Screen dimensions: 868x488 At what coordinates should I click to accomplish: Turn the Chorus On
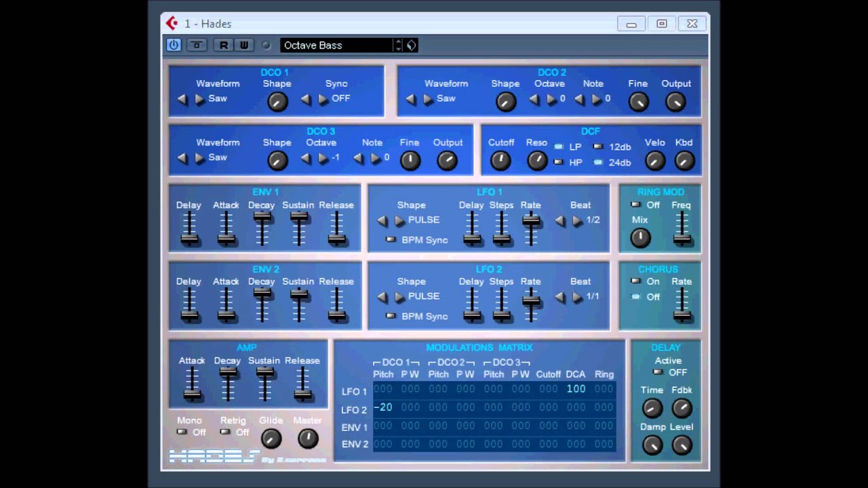click(x=635, y=281)
